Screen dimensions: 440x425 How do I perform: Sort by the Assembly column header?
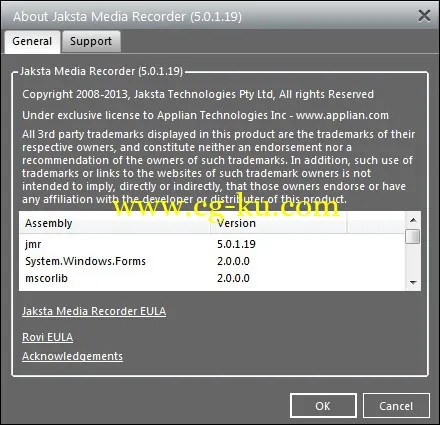coord(115,223)
